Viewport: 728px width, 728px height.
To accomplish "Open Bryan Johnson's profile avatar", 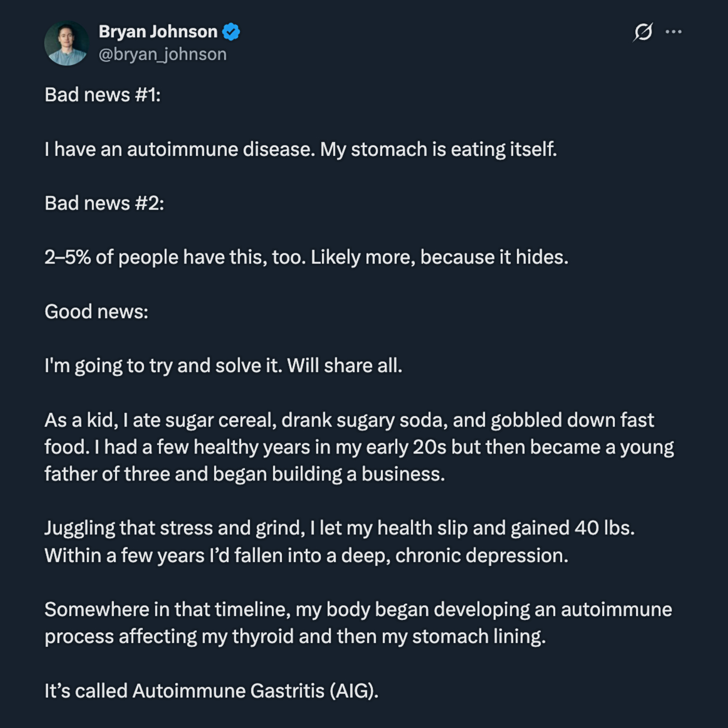I will coord(67,43).
